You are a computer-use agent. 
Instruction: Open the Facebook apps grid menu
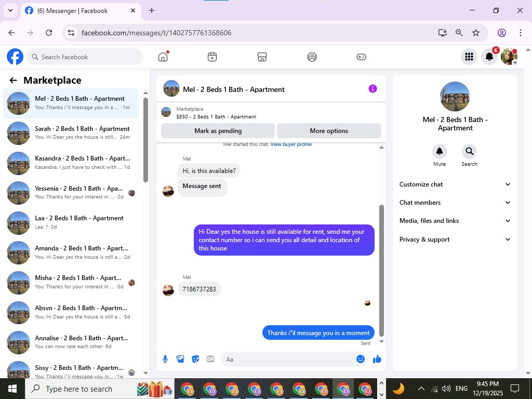[469, 57]
